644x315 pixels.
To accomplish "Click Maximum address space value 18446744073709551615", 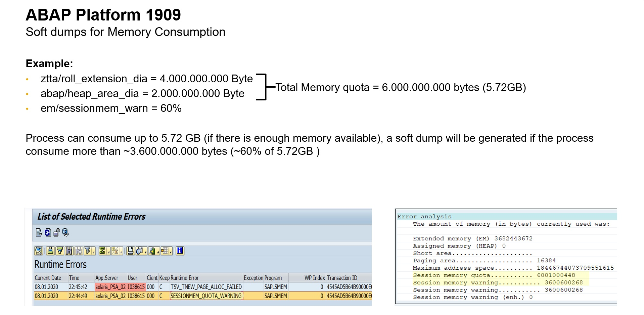I will (x=575, y=268).
